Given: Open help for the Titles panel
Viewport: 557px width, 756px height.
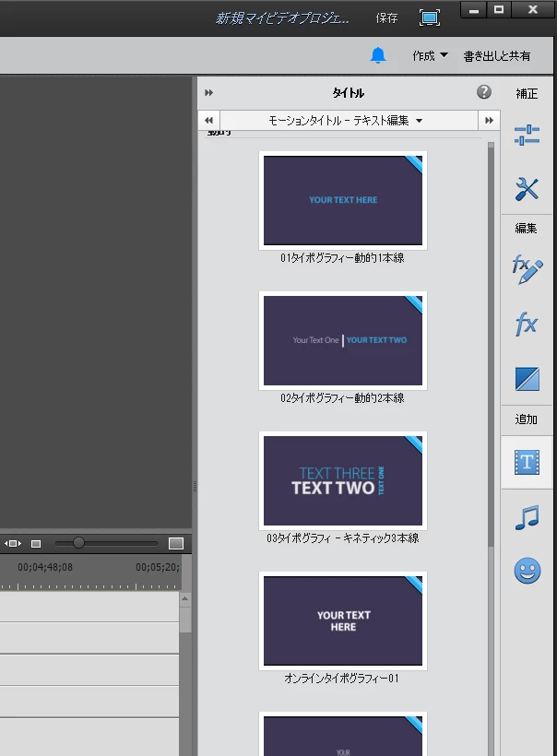Looking at the screenshot, I should click(484, 91).
